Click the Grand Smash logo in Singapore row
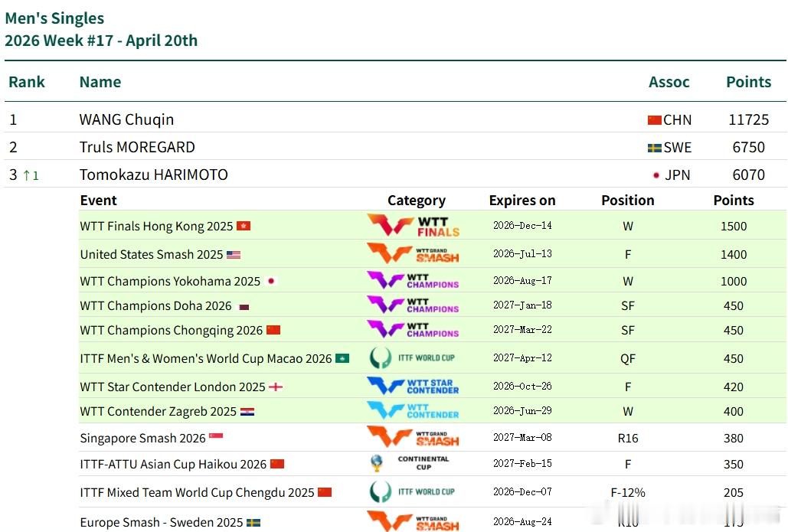Image resolution: width=788 pixels, height=532 pixels. pyautogui.click(x=413, y=436)
